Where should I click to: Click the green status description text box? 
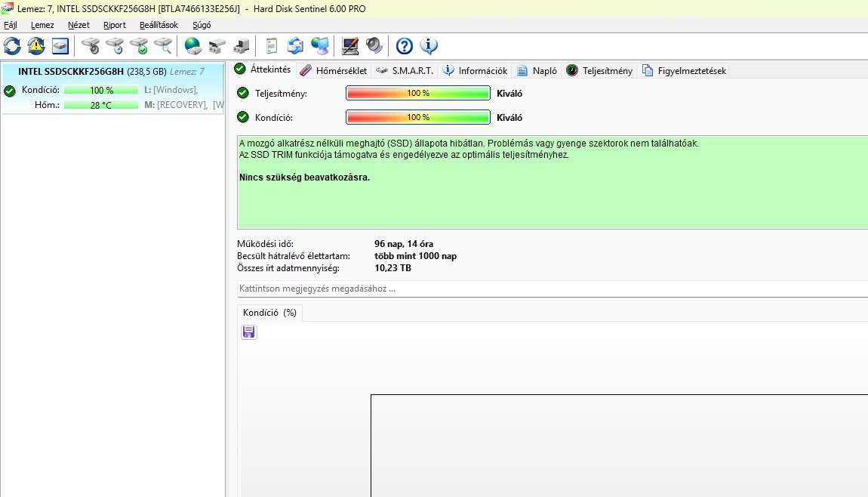(553, 182)
